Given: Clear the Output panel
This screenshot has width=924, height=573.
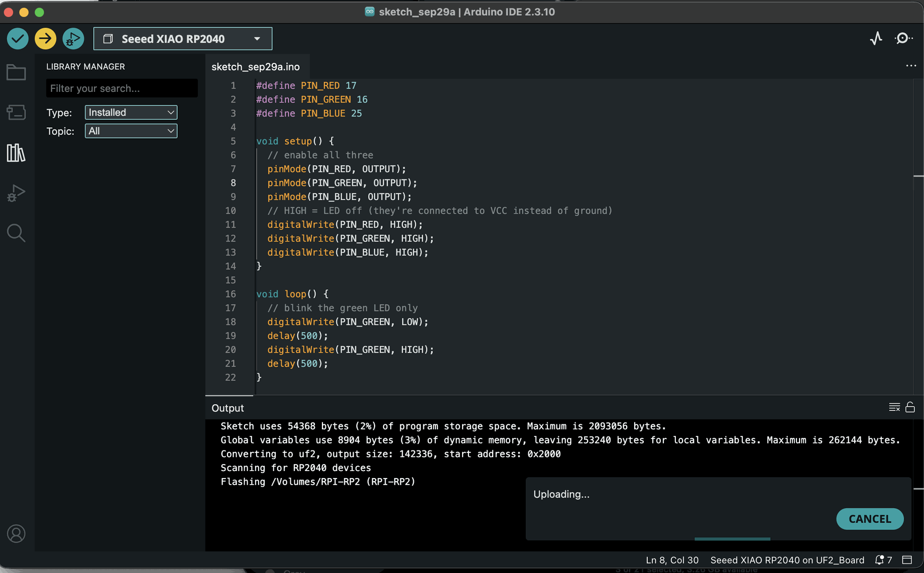Looking at the screenshot, I should coord(894,407).
